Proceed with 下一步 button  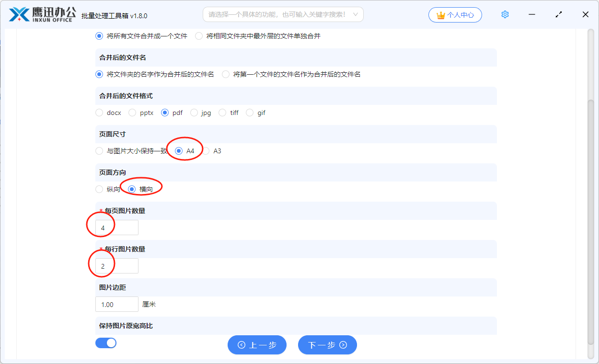327,345
